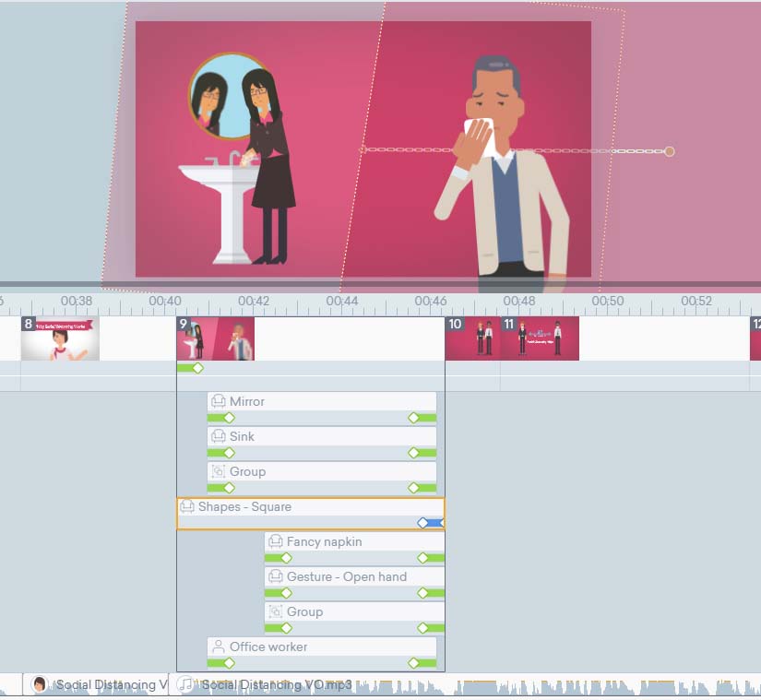
Task: Click the group icon beside first Group track
Action: (219, 471)
